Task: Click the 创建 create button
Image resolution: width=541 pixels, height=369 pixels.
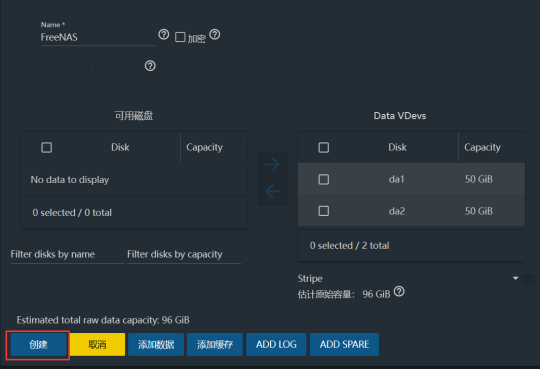Action: point(38,344)
